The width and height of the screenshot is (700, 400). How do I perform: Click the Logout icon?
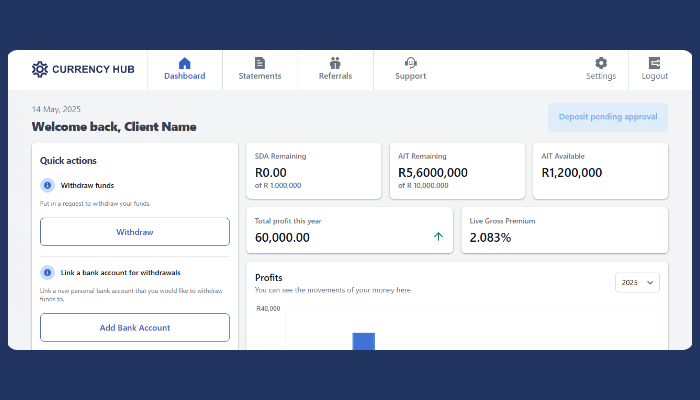pyautogui.click(x=655, y=63)
